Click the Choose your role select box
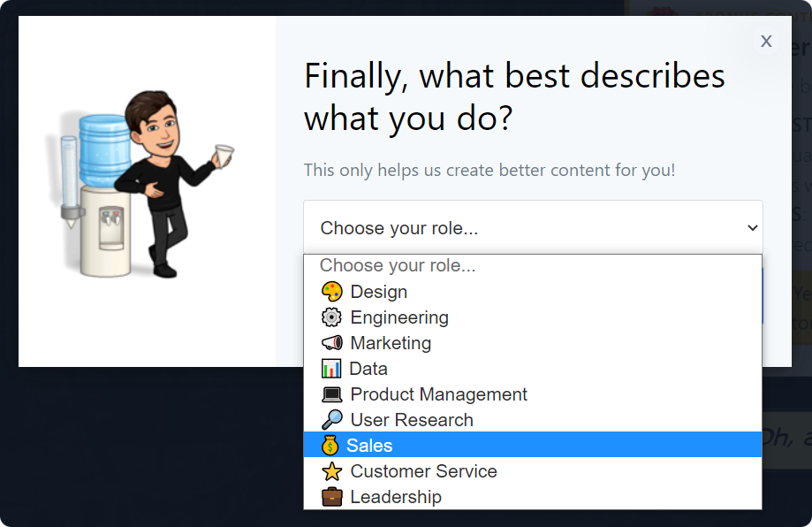812x527 pixels. [x=533, y=227]
